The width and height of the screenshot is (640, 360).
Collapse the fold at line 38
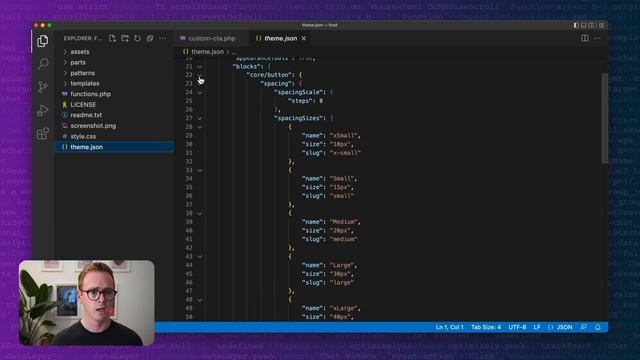200,213
